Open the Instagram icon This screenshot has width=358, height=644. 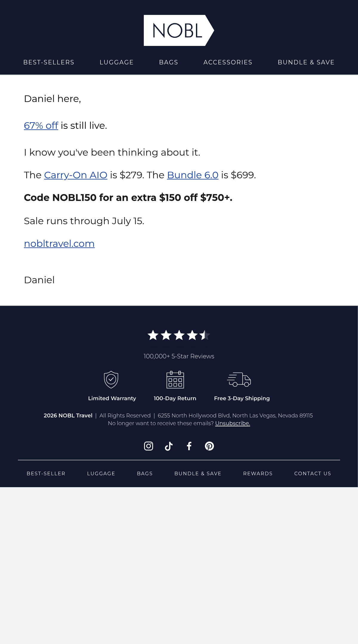pyautogui.click(x=149, y=446)
